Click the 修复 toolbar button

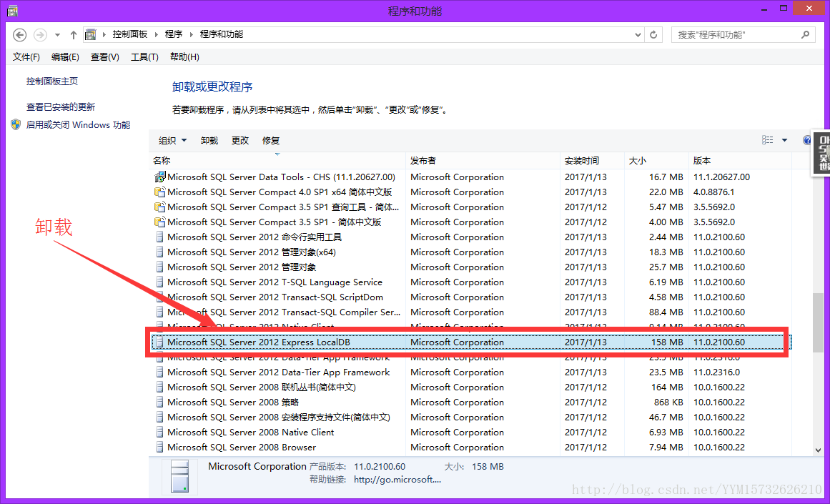tap(270, 140)
